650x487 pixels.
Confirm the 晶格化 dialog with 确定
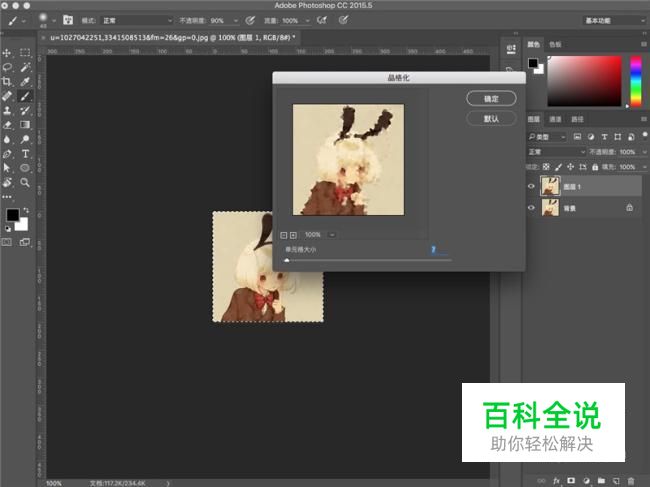coord(491,99)
